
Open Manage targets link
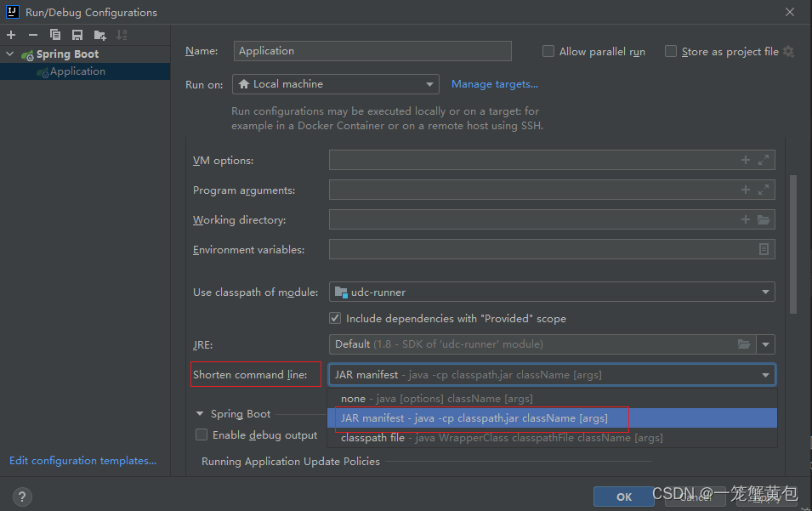495,84
